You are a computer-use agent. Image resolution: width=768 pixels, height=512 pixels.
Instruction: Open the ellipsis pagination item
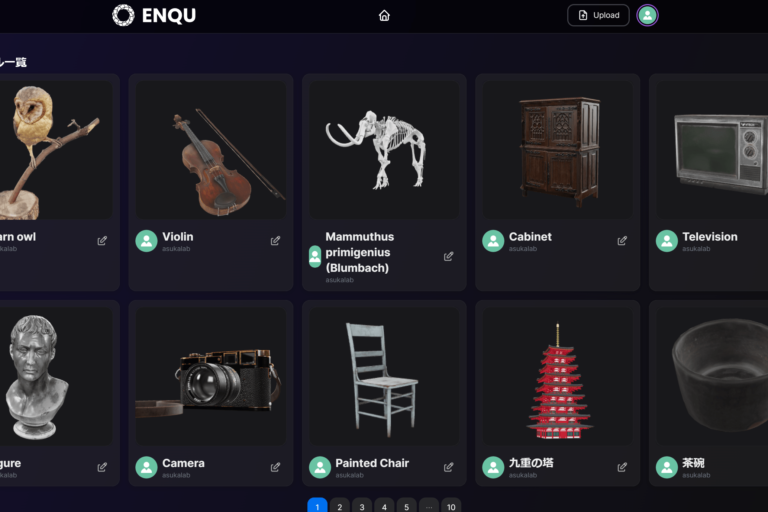click(x=429, y=506)
